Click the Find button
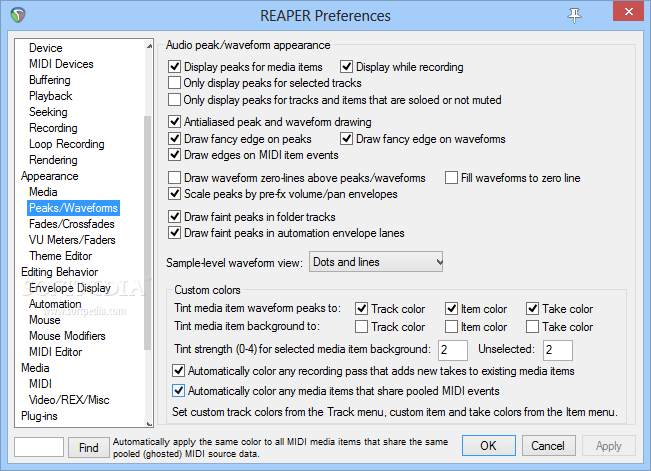 (89, 447)
